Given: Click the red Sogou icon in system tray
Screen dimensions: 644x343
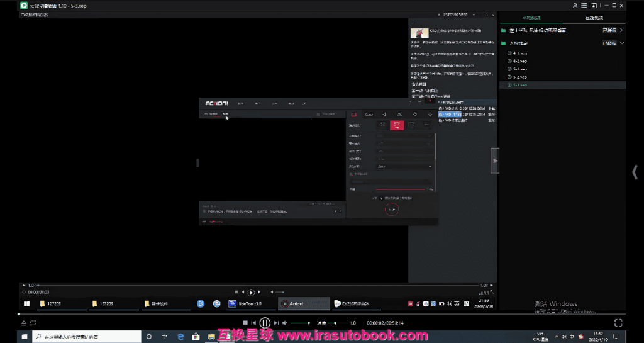Looking at the screenshot, I should [580, 337].
